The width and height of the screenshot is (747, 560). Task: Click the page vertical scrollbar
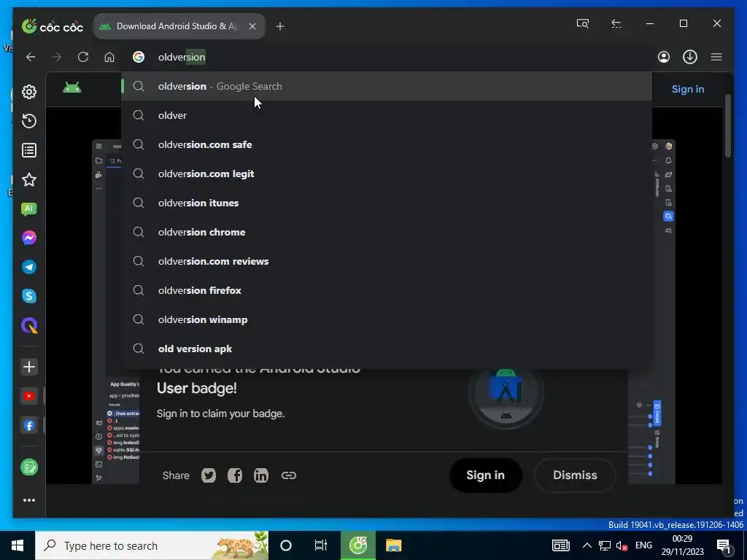tap(727, 126)
